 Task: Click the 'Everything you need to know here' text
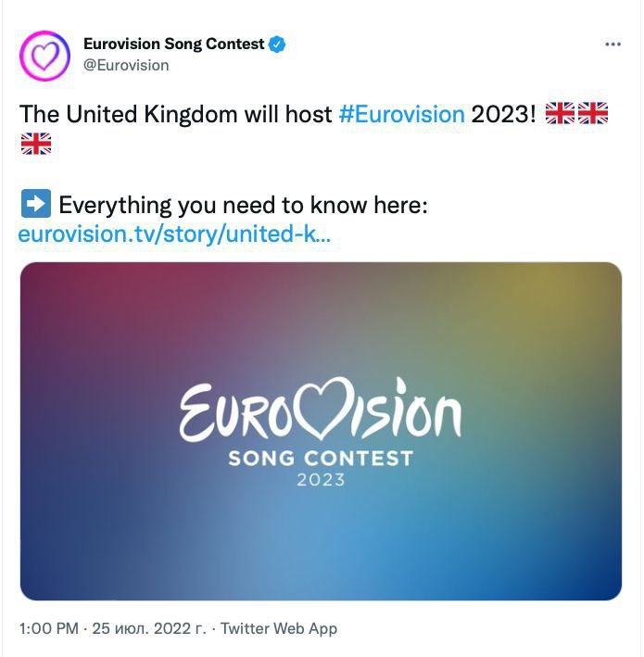[x=243, y=205]
